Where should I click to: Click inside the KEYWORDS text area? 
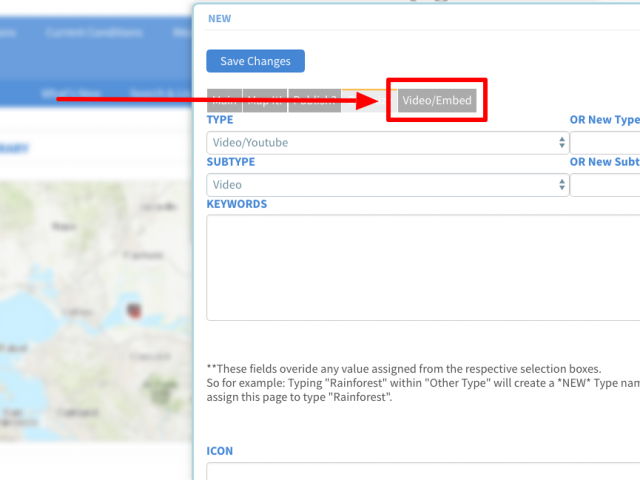(x=420, y=267)
